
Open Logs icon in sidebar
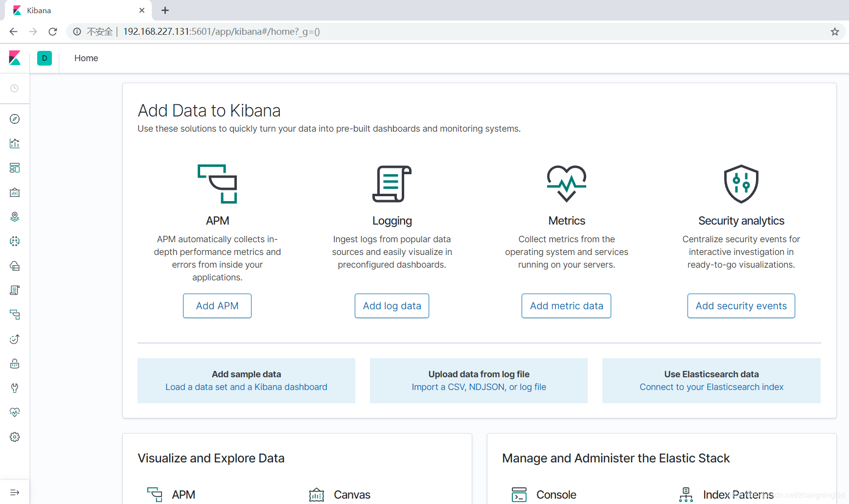[x=15, y=290]
